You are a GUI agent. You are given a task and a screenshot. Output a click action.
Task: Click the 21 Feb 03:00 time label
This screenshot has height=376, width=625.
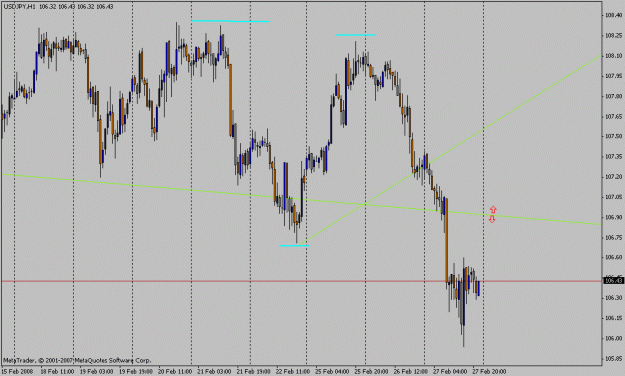[214, 372]
